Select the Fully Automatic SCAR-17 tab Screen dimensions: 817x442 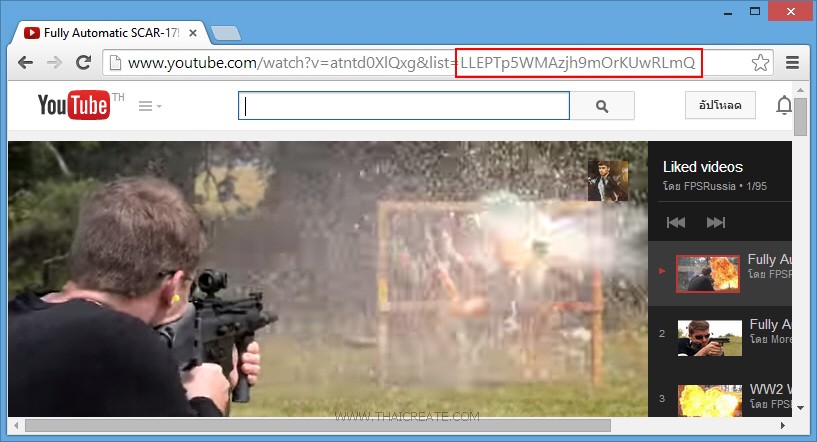[x=109, y=33]
